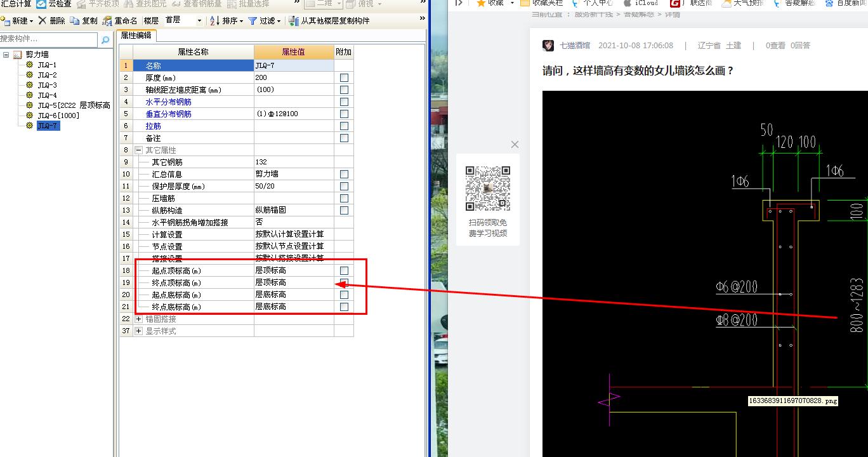Open the 收藏 dropdown arrow in browser

click(x=512, y=3)
